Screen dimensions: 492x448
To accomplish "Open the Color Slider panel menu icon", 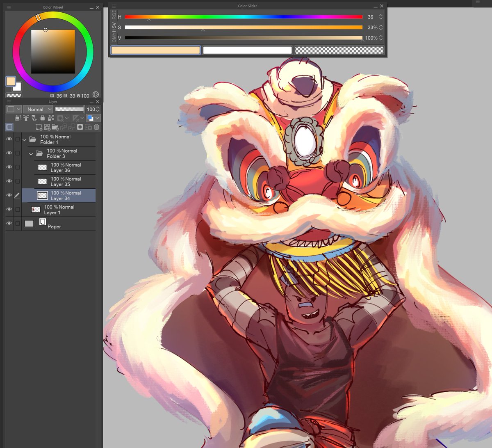I will [114, 6].
